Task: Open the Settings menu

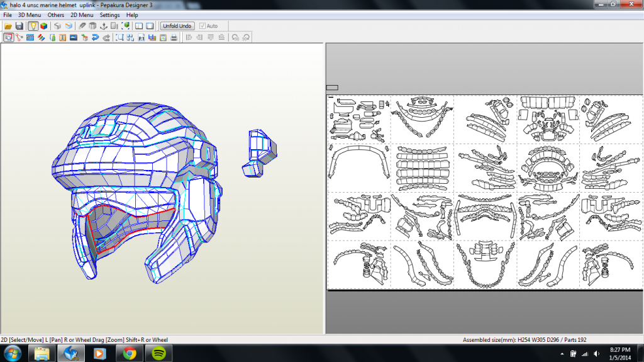Action: [109, 14]
